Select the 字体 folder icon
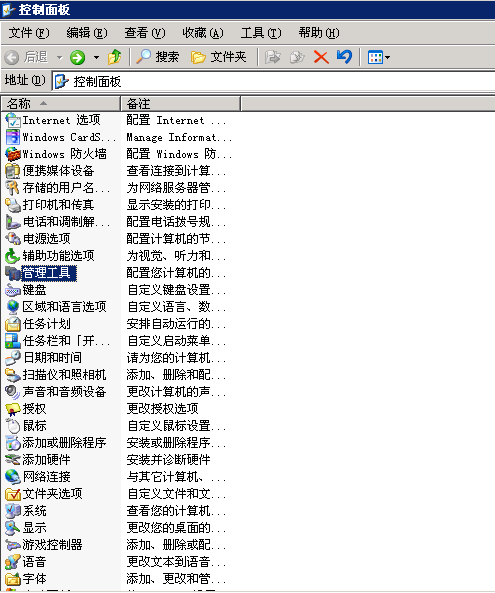Screen dimensions: 495x593 tap(12, 579)
